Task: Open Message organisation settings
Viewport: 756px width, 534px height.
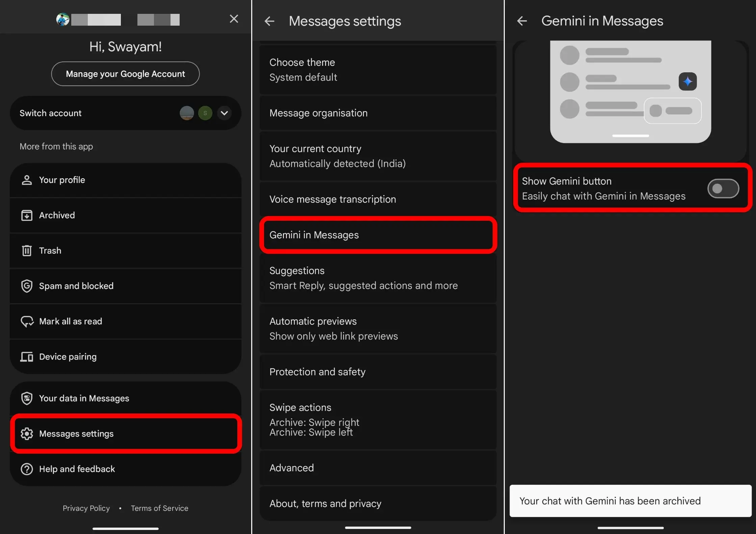Action: 318,113
